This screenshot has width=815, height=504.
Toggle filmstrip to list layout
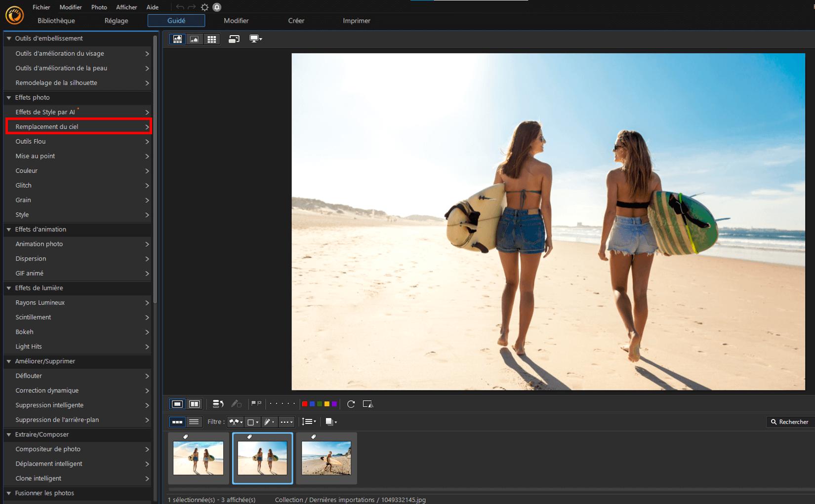194,422
